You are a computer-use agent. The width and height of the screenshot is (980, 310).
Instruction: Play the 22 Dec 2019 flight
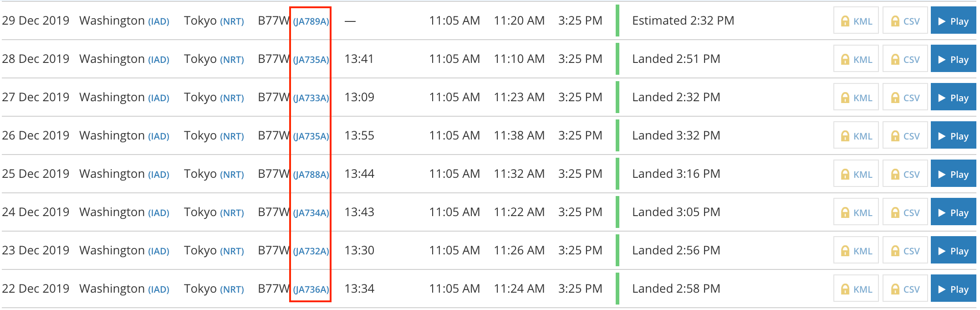point(954,289)
